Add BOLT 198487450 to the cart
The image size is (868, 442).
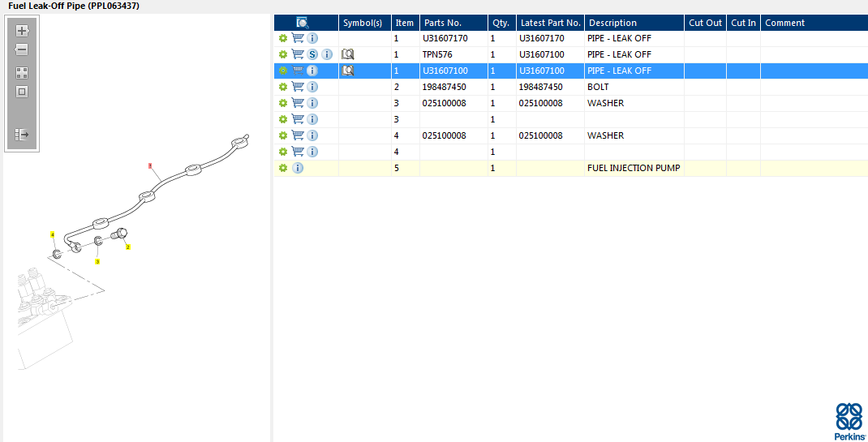[298, 87]
